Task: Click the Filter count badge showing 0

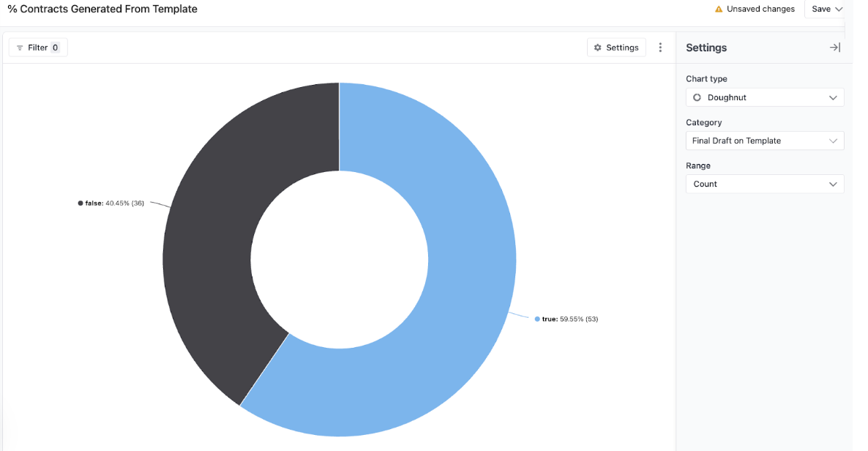Action: coord(55,48)
